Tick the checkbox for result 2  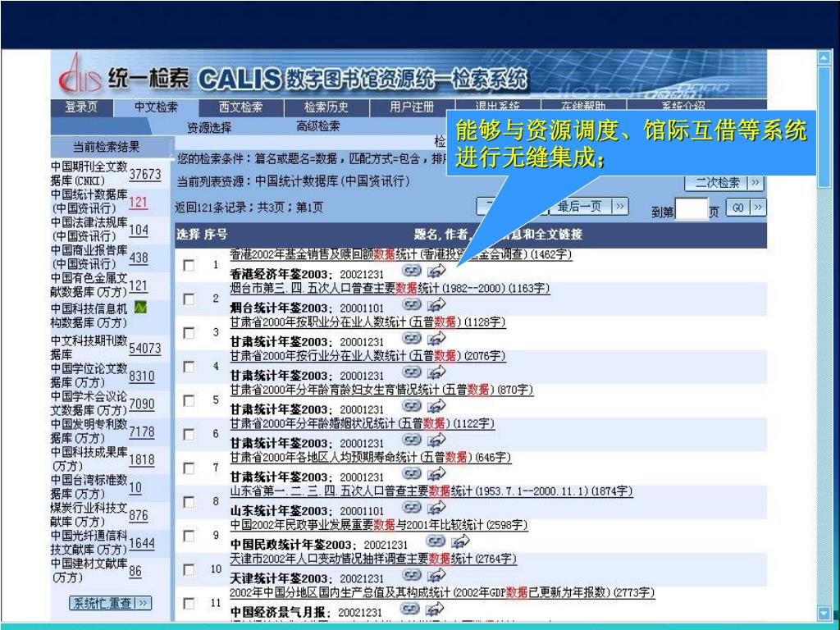tap(189, 299)
